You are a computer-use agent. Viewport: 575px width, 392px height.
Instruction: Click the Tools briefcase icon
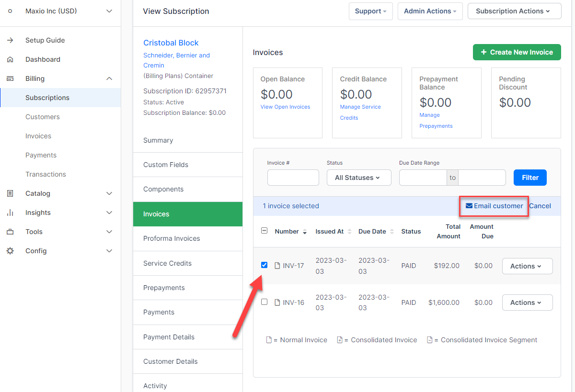click(10, 231)
